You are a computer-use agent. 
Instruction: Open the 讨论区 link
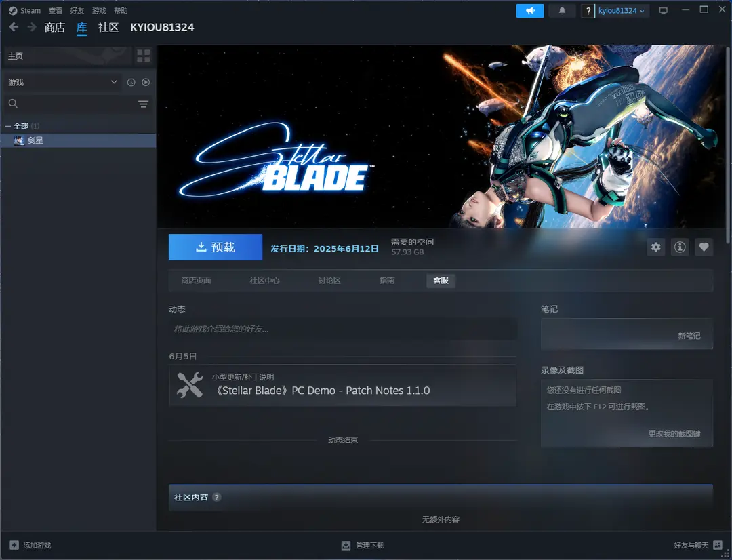tap(329, 280)
